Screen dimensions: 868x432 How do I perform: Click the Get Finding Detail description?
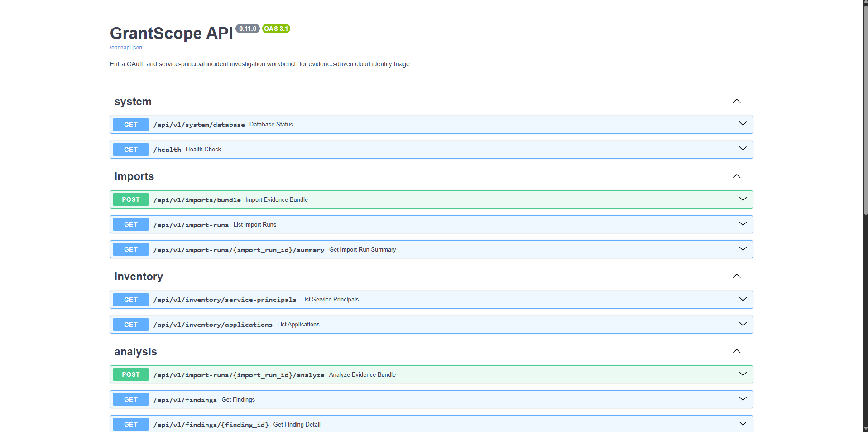297,425
